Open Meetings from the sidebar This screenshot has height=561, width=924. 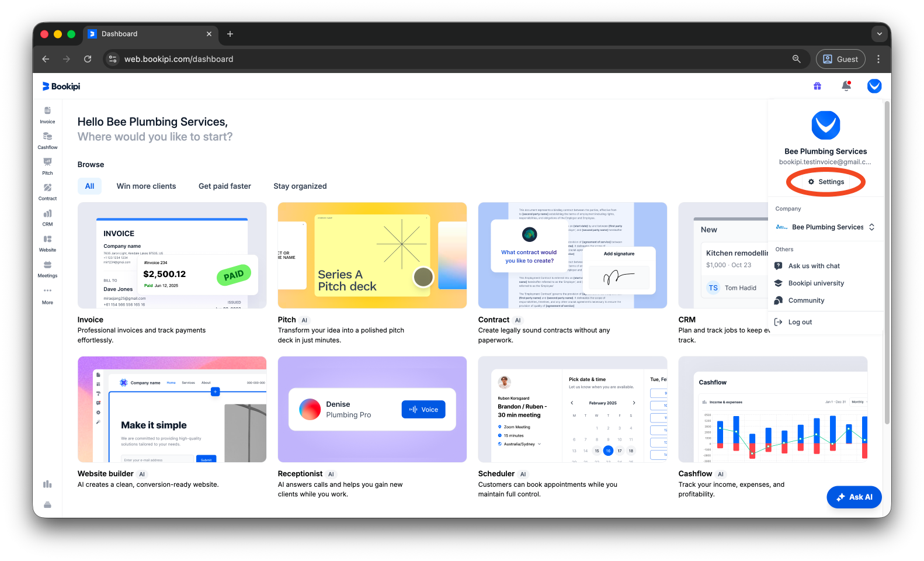tap(47, 269)
